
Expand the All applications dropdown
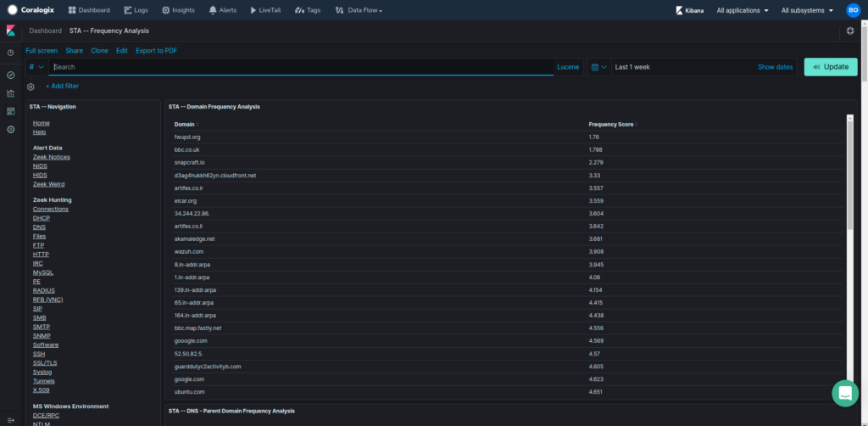coord(743,10)
